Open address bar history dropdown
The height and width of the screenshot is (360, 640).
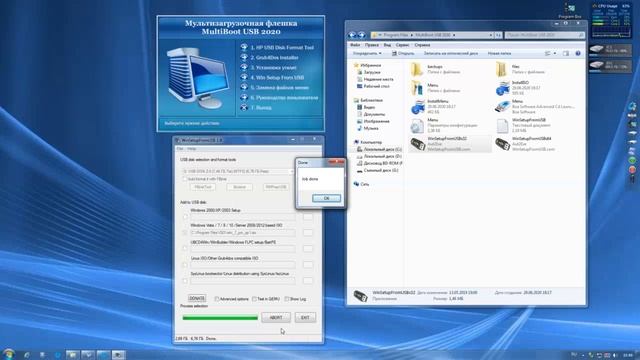491,35
